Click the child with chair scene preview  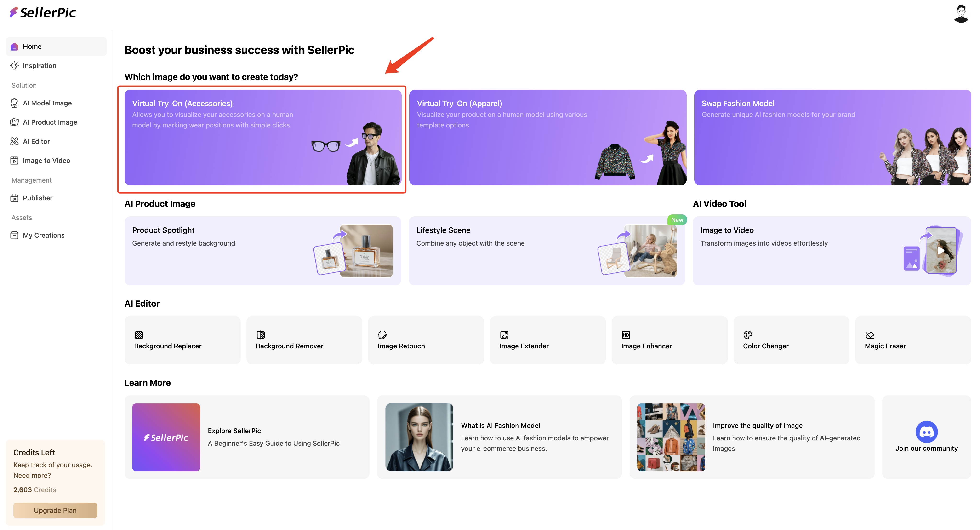coord(650,251)
